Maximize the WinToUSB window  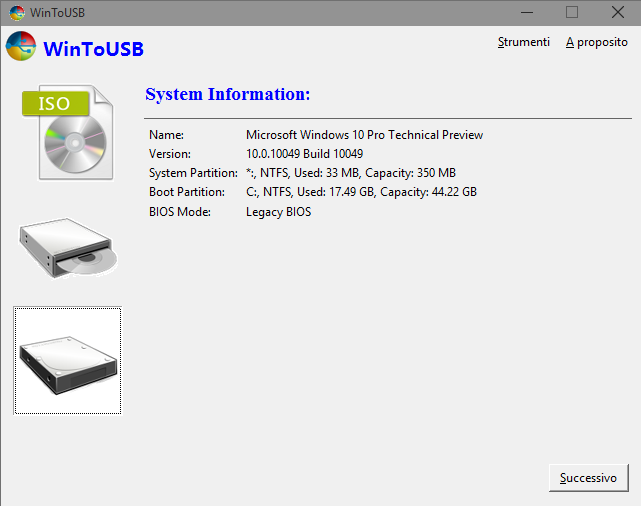point(572,13)
